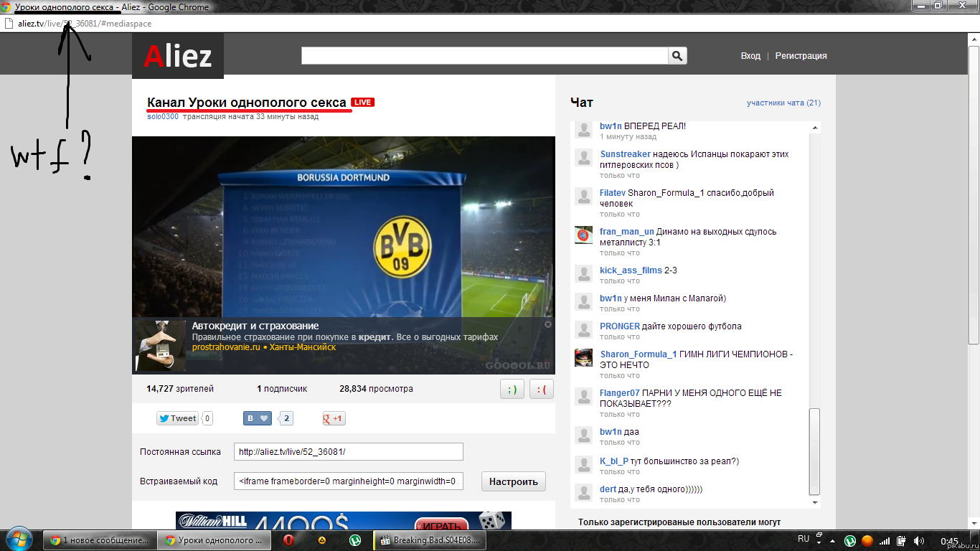Click the chat scrollbar up arrow
This screenshot has height=551, width=980.
tap(814, 128)
